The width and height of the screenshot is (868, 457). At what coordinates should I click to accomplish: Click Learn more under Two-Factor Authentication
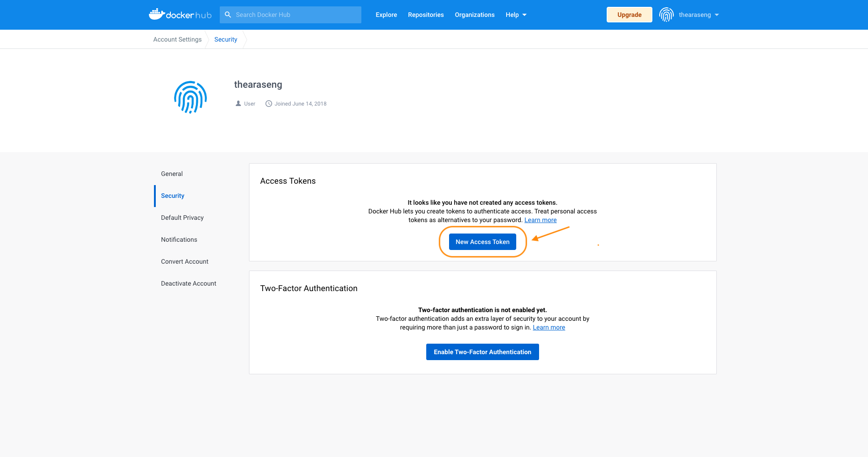coord(549,327)
